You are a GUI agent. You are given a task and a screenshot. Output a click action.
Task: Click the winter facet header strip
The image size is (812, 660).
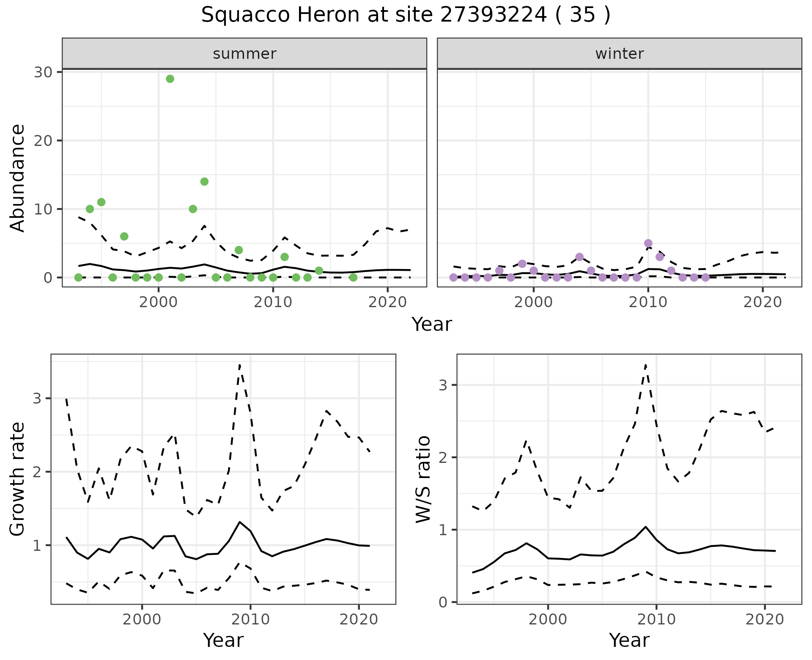[x=619, y=54]
